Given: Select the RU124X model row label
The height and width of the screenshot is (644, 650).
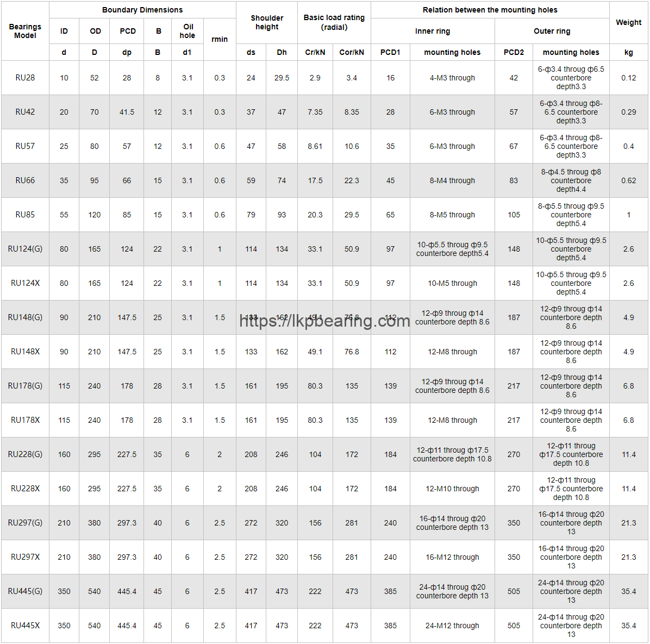Looking at the screenshot, I should (x=25, y=283).
